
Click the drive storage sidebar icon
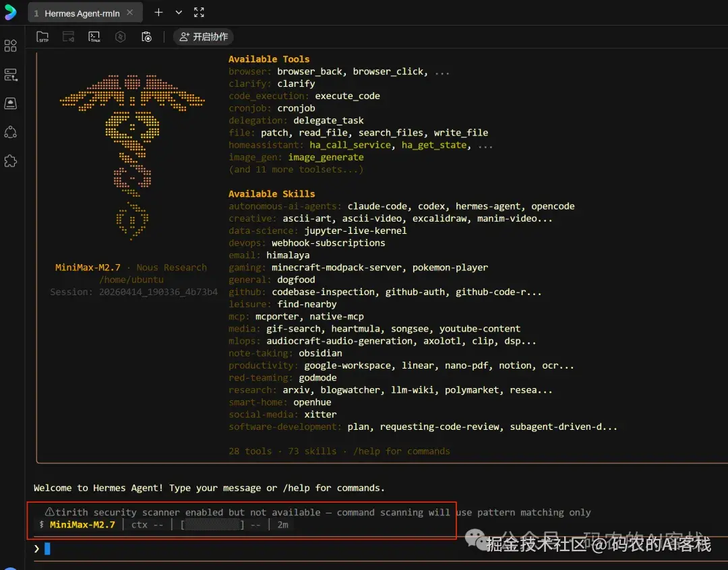click(11, 103)
